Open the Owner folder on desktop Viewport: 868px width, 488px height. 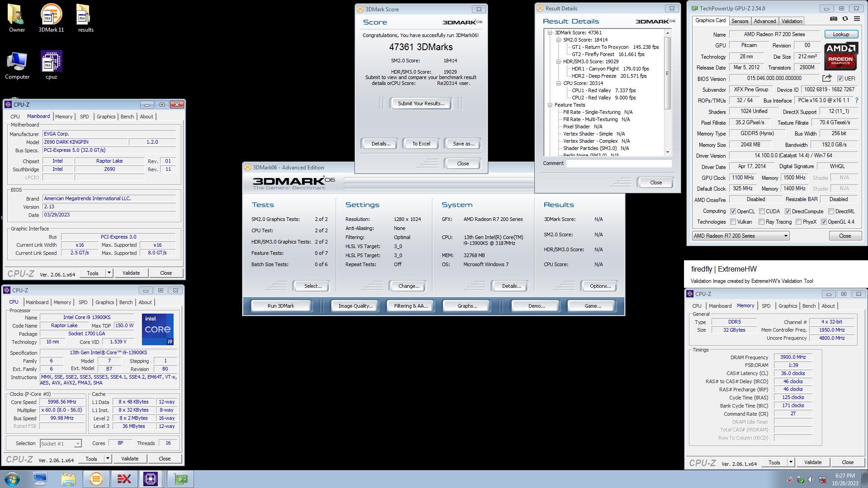tap(17, 18)
